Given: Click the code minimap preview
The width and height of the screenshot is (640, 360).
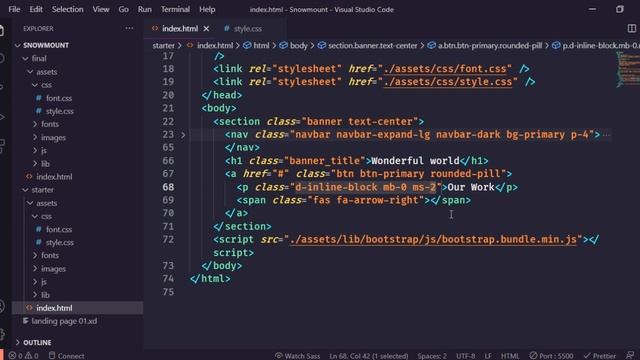Looking at the screenshot, I should point(628,69).
